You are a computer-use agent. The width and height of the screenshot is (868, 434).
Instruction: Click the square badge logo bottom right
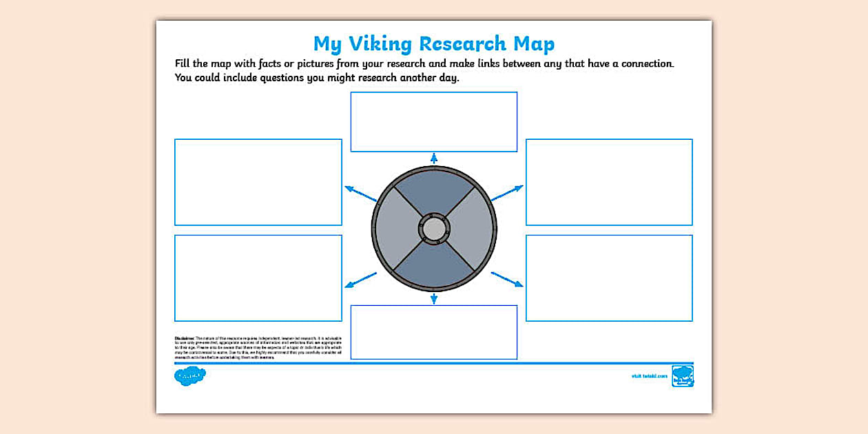coord(682,376)
